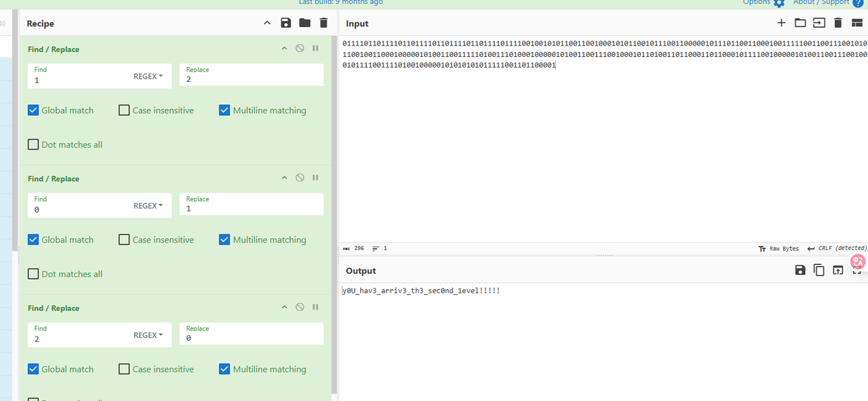Viewport: 868px width, 401px height.
Task: Collapse the Find / Replace step finding 1
Action: 285,49
